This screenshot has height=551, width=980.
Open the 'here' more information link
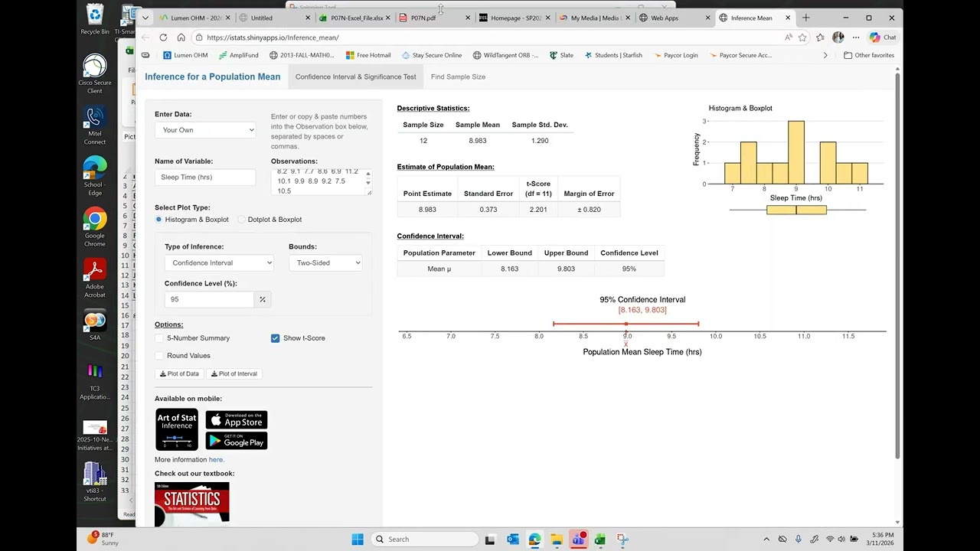coord(216,459)
